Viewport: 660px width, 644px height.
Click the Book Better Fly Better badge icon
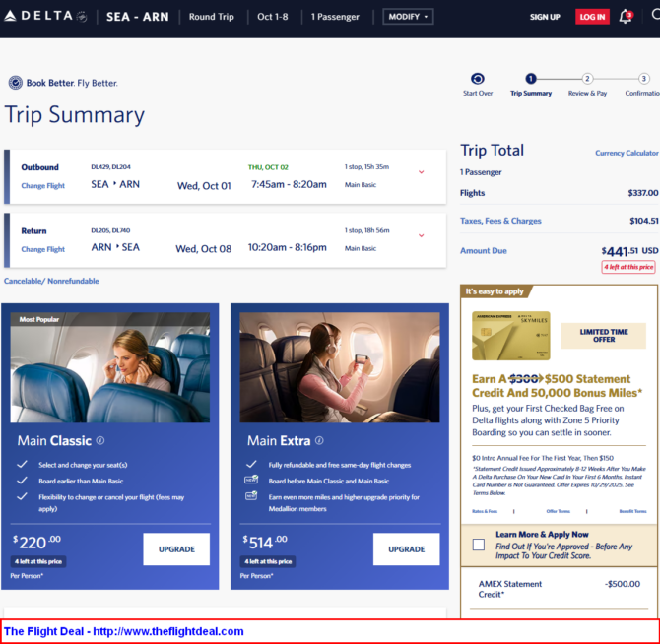[x=15, y=83]
